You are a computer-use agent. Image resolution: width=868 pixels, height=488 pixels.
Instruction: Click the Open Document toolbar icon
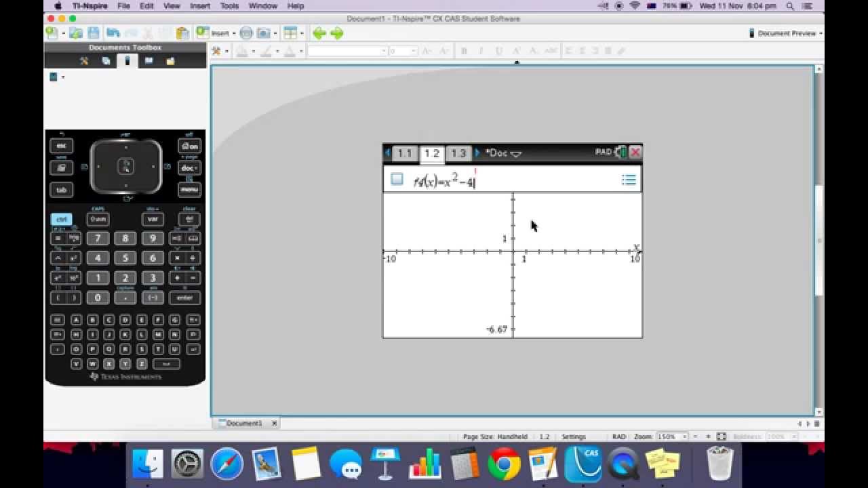pos(76,33)
